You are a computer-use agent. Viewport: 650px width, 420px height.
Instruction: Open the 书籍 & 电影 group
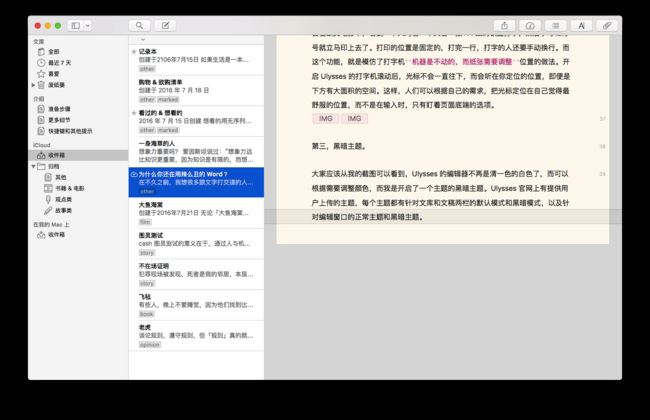[x=70, y=188]
